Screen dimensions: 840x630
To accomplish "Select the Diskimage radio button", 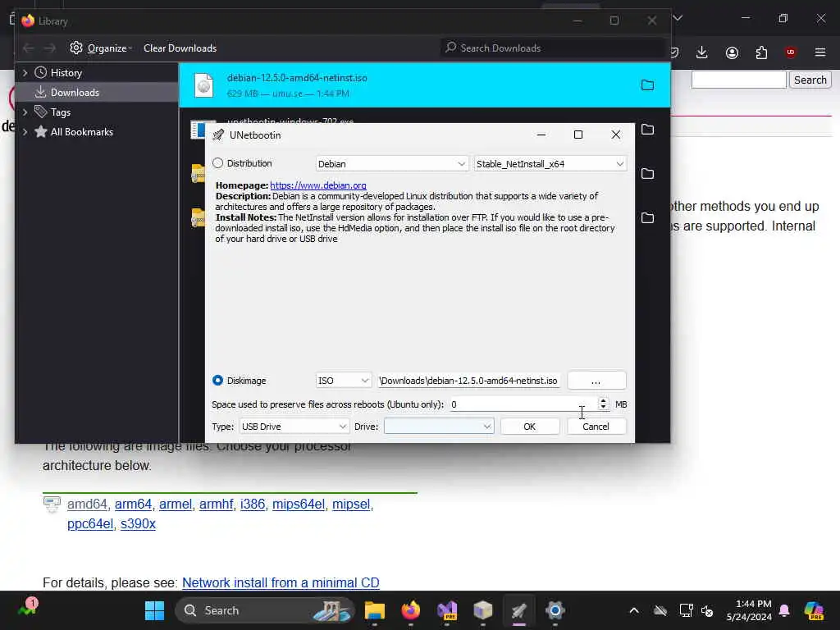I will coord(217,381).
